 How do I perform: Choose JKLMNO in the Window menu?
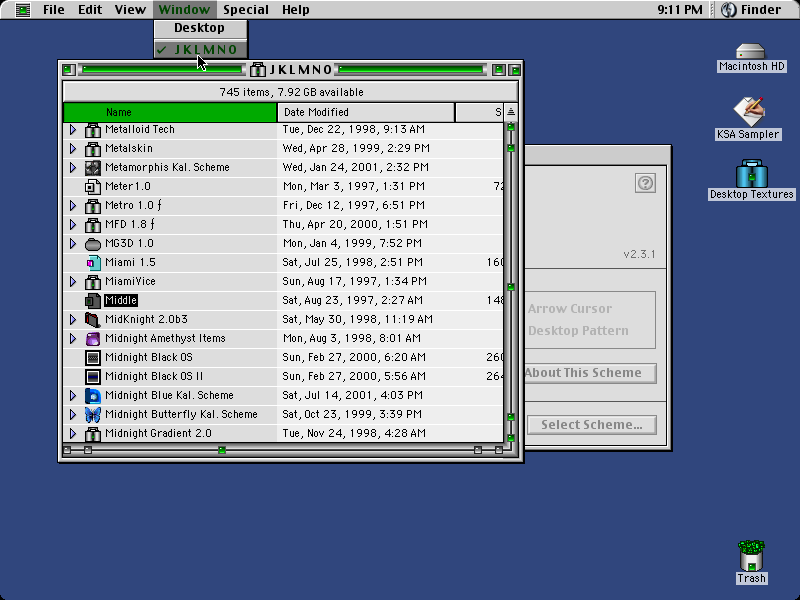tap(201, 49)
